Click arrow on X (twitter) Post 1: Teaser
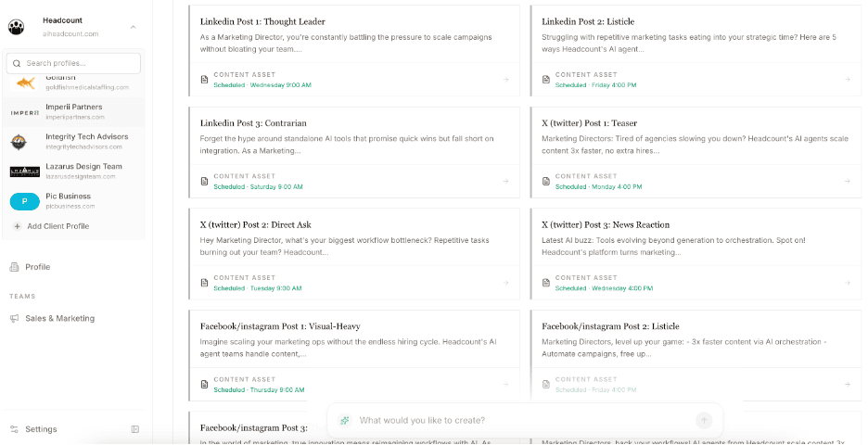868x445 pixels. point(847,181)
